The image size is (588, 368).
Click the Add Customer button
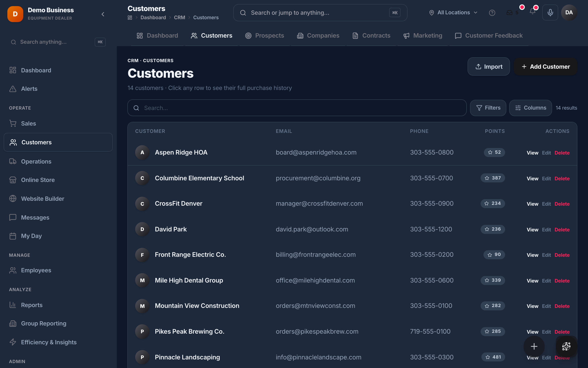(545, 66)
